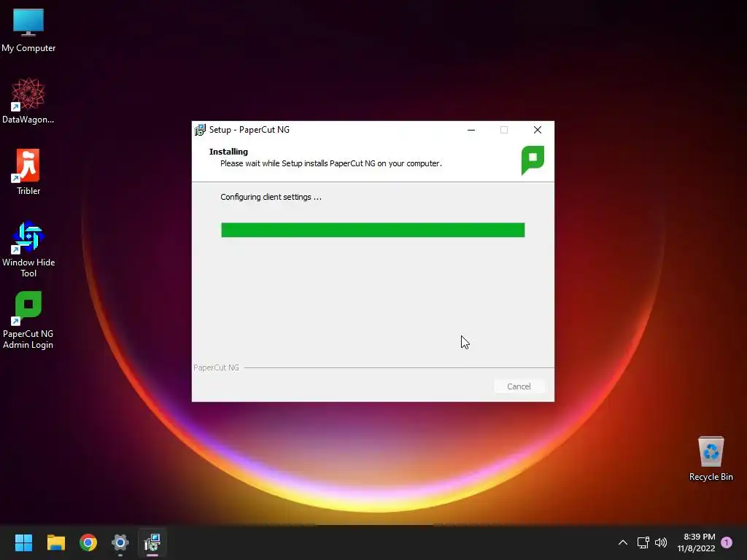Select the DataWagon desktop shortcut

[28, 101]
